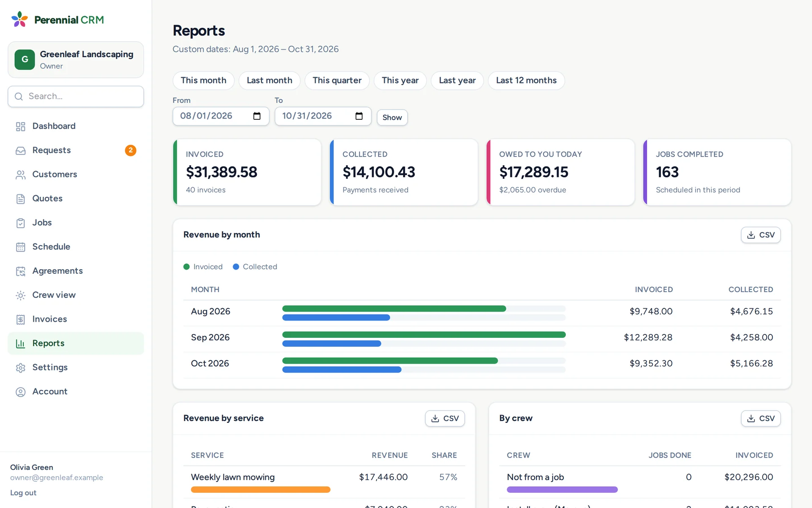The width and height of the screenshot is (812, 508).
Task: Click the Jobs clipboard icon
Action: pos(20,223)
